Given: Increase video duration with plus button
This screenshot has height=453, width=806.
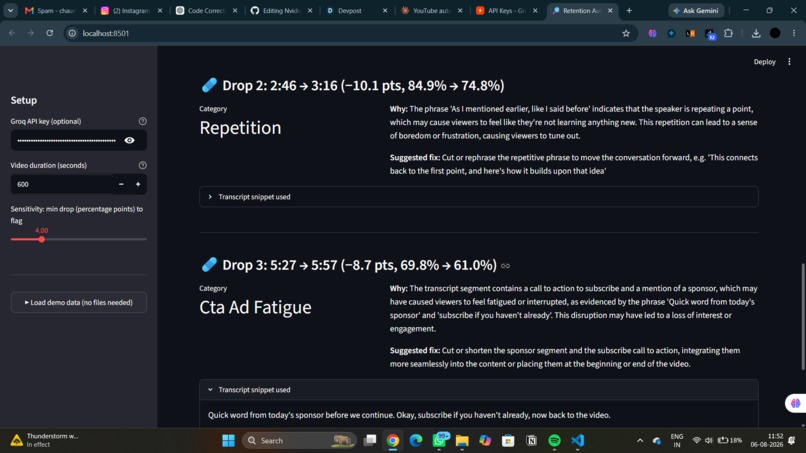Looking at the screenshot, I should (138, 184).
